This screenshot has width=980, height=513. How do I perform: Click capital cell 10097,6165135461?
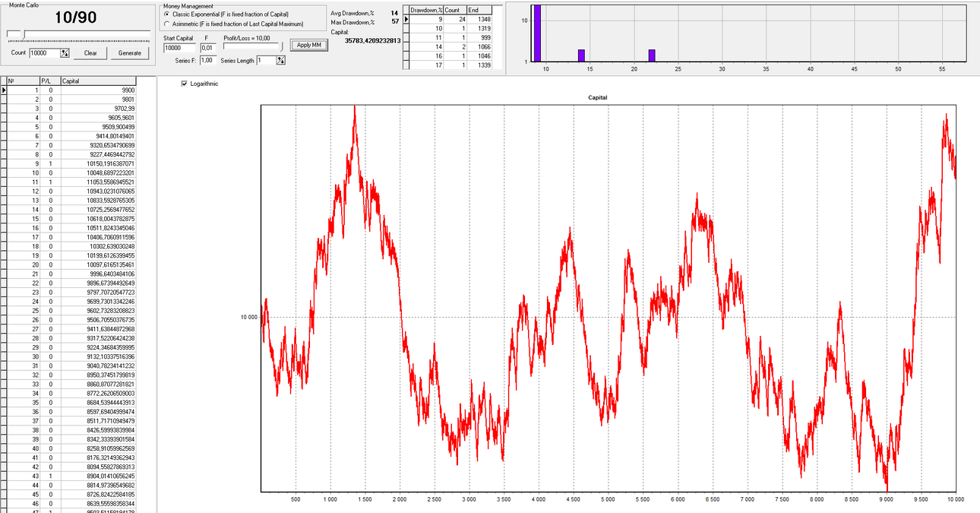pyautogui.click(x=98, y=264)
